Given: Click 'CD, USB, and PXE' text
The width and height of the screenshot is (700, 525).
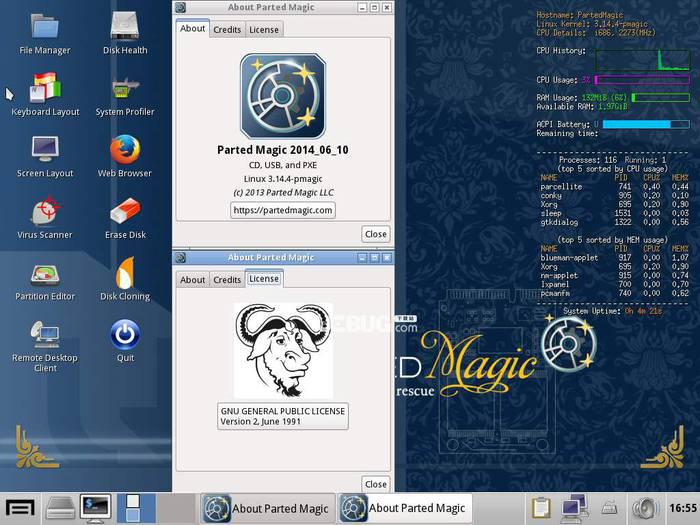Looking at the screenshot, I should 283,165.
